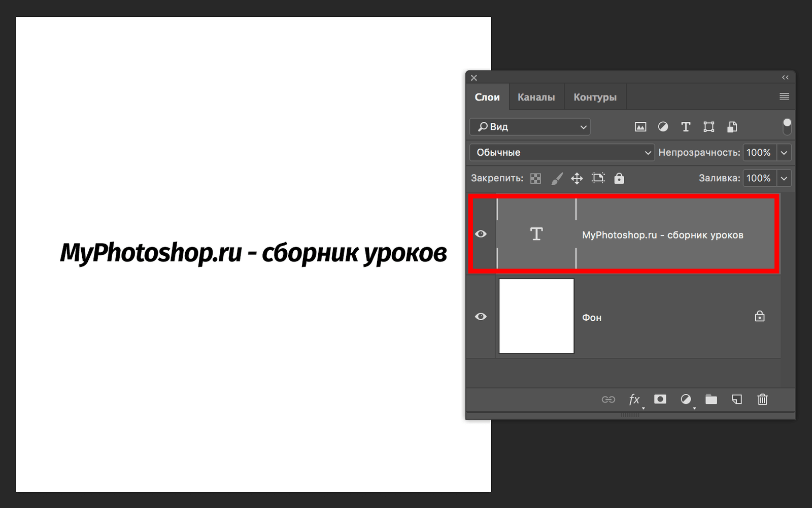Viewport: 812px width, 508px height.
Task: Add a layer mask
Action: pos(660,399)
